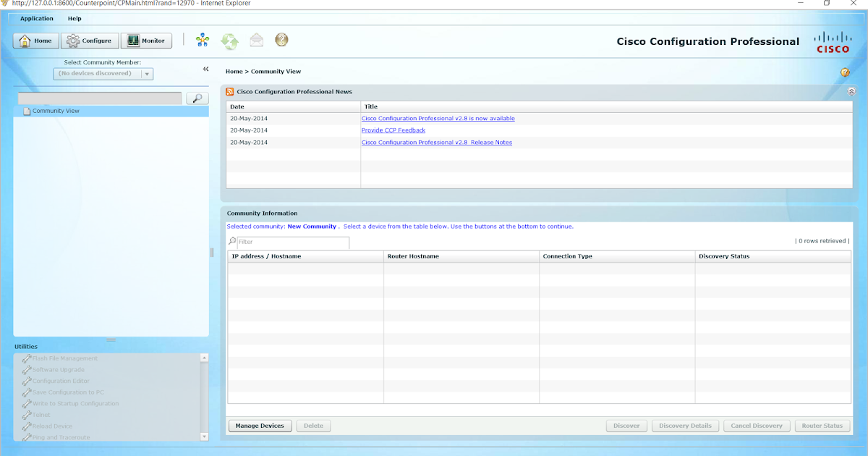This screenshot has width=868, height=456.
Task: Click the Cancel Discovery button
Action: pyautogui.click(x=757, y=426)
